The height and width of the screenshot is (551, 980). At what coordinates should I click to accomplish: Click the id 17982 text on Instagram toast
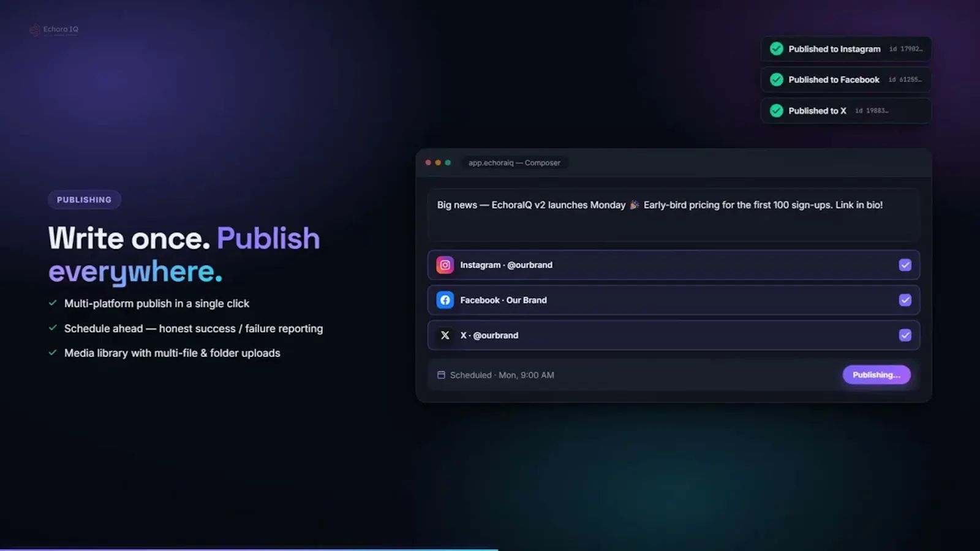click(906, 49)
